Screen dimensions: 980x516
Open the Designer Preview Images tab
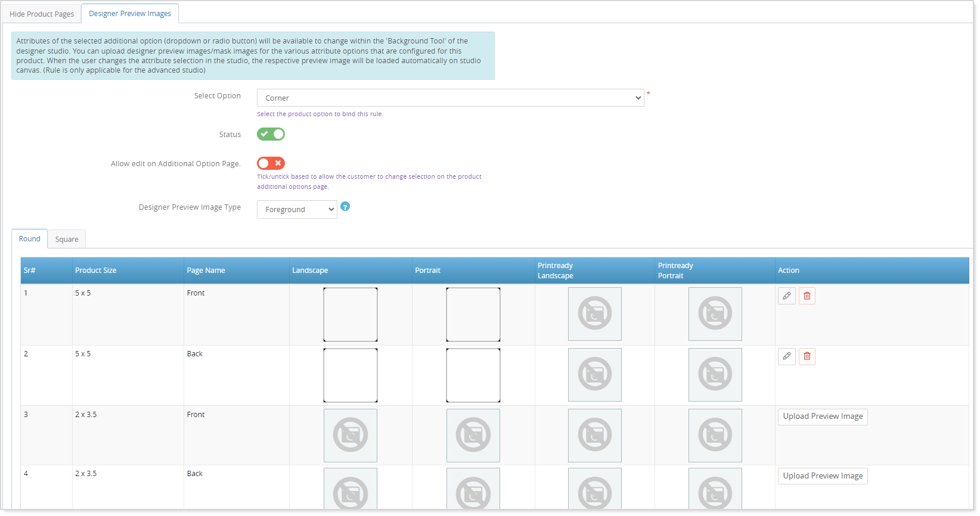(x=130, y=14)
